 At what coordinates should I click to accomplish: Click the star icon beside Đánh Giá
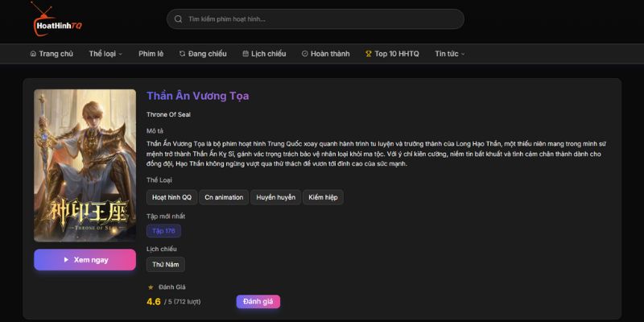[151, 287]
